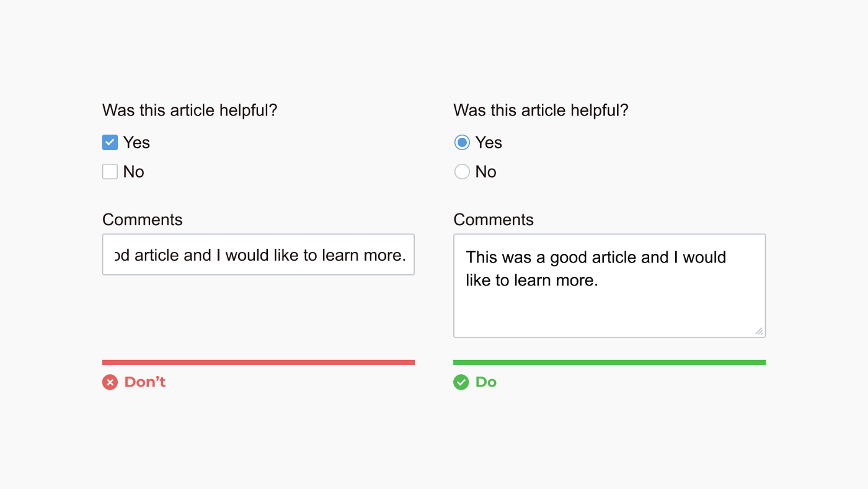Tick the empty No checkbox

110,172
